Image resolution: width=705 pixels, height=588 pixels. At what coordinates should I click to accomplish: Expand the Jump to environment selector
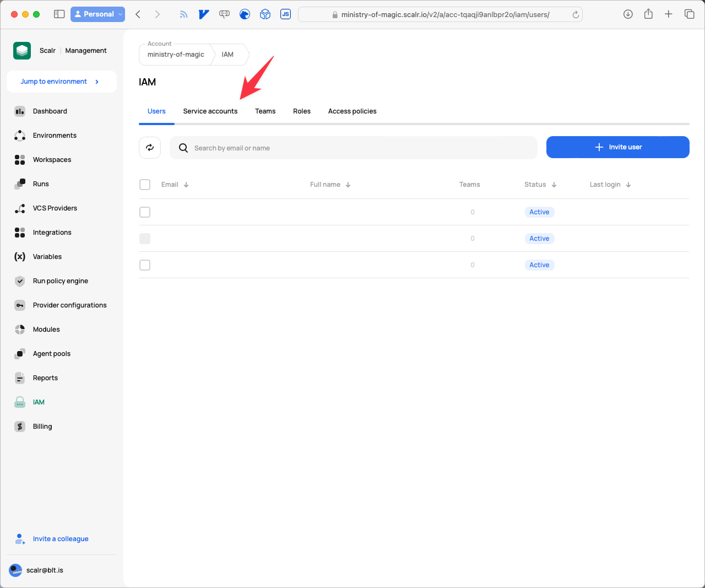click(x=62, y=82)
